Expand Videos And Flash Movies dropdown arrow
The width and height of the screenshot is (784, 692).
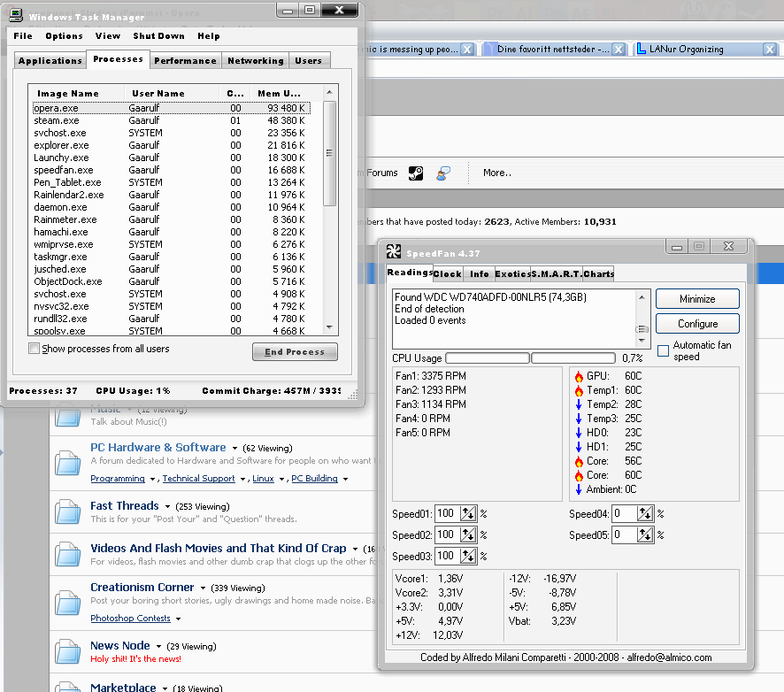(355, 549)
